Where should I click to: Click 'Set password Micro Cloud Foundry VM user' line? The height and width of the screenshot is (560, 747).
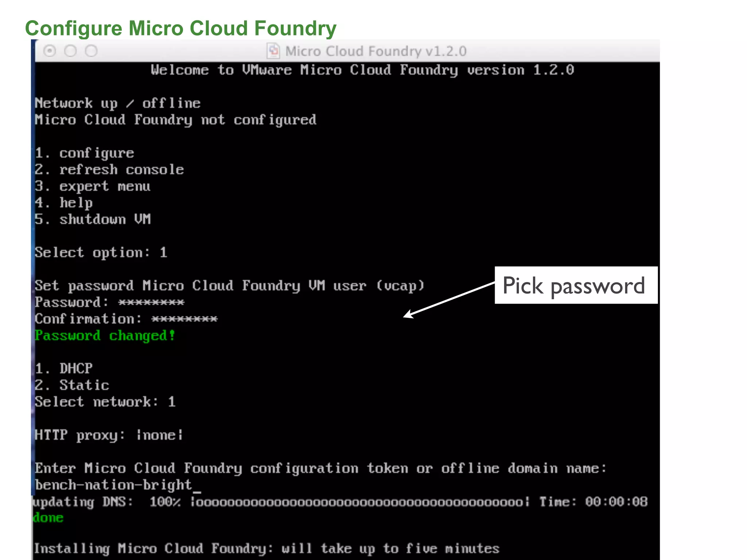tap(229, 286)
